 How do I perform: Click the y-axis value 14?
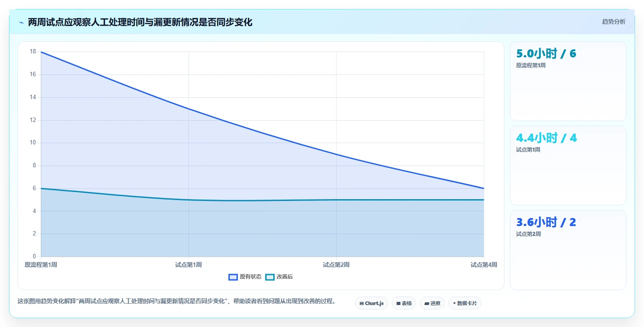(x=32, y=97)
